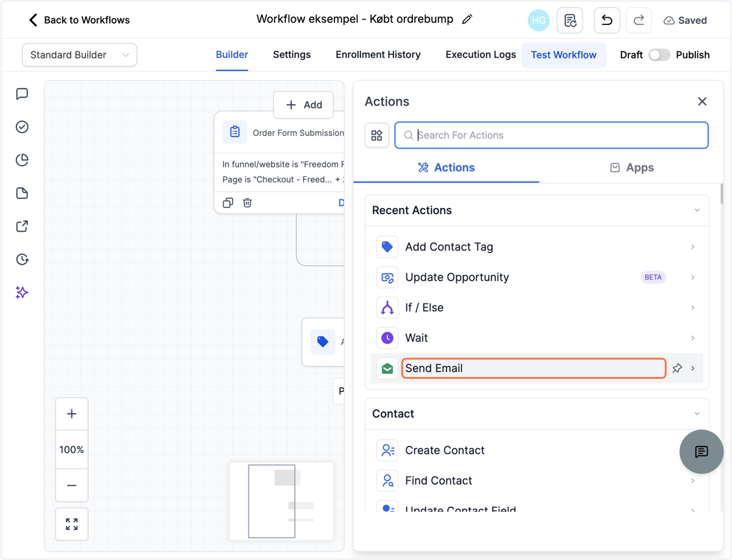This screenshot has width=732, height=560.
Task: Open the pie chart stats sidebar icon
Action: 22,160
